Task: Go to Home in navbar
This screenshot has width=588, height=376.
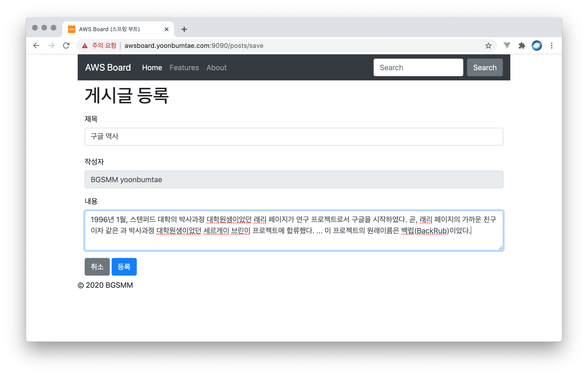Action: pos(152,68)
